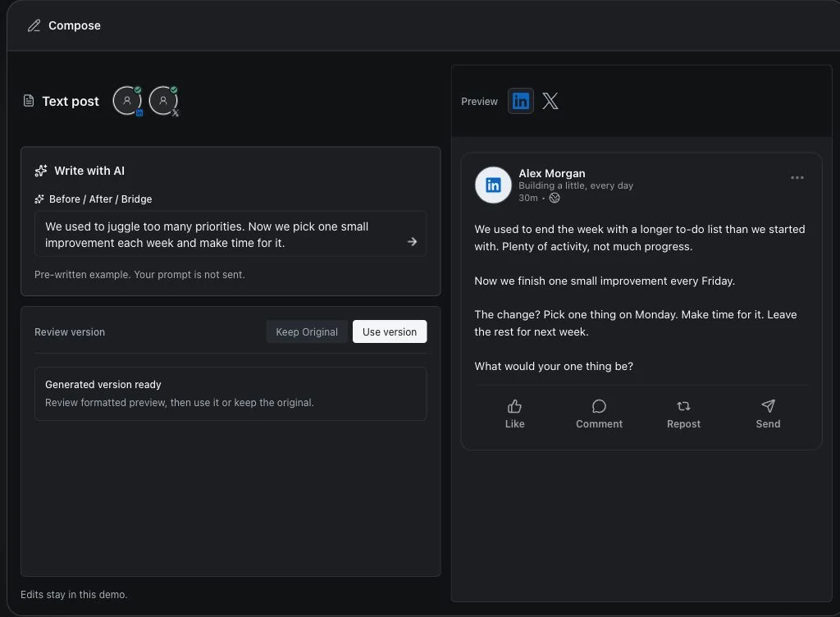Toggle the X account avatar
This screenshot has height=617, width=840.
pos(163,101)
